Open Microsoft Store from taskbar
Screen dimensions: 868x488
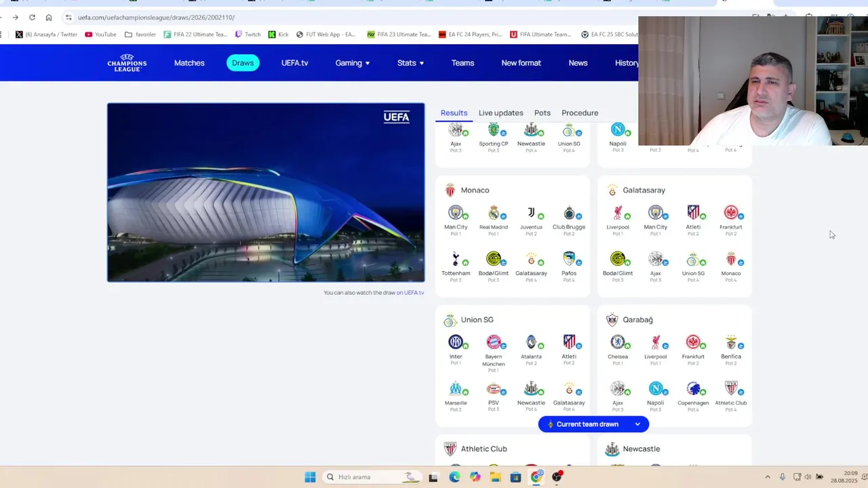515,477
